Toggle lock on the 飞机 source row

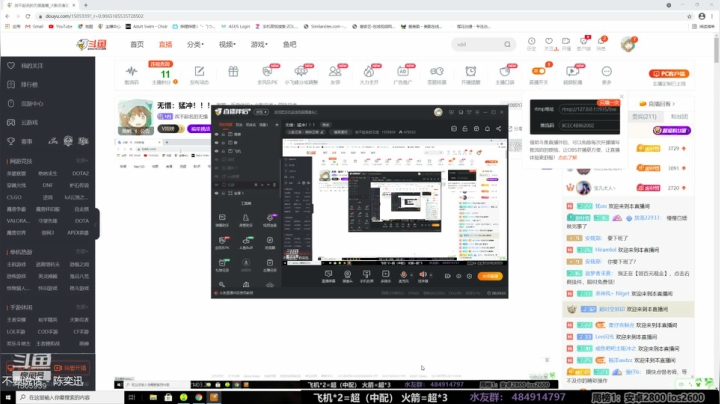point(224,151)
